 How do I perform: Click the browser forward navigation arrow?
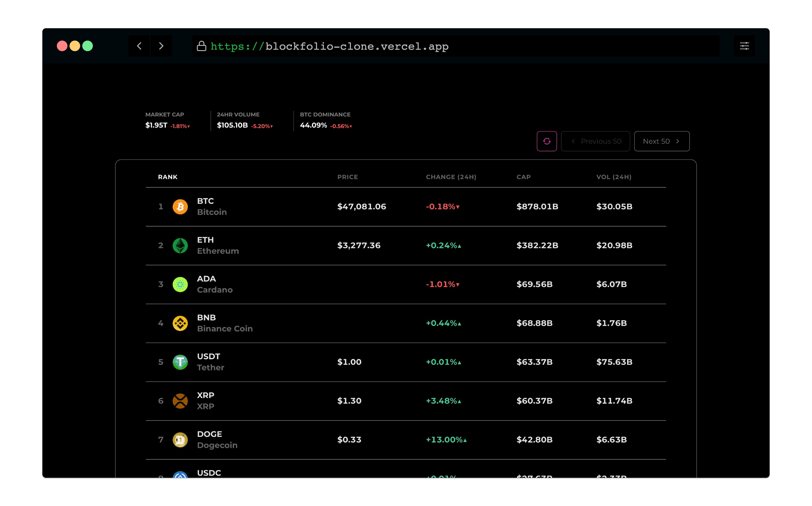tap(161, 46)
